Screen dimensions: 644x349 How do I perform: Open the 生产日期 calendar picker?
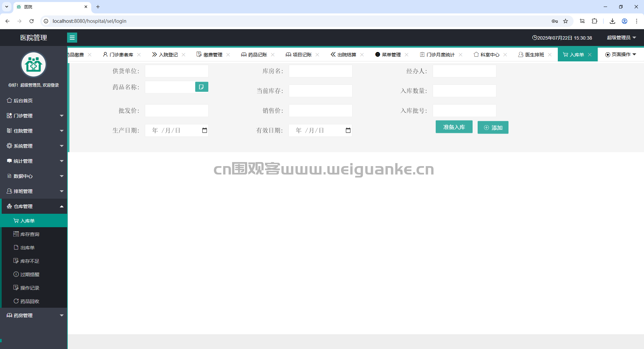205,131
